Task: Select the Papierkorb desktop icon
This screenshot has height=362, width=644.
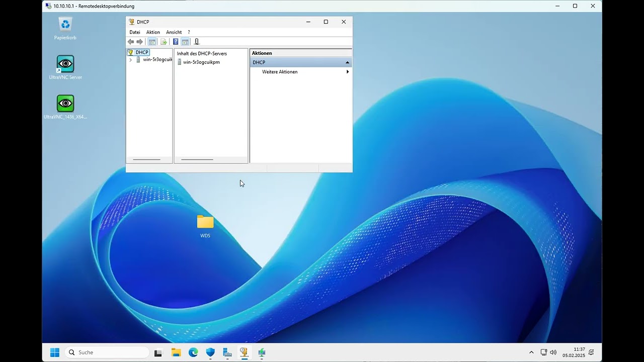Action: pos(65,28)
